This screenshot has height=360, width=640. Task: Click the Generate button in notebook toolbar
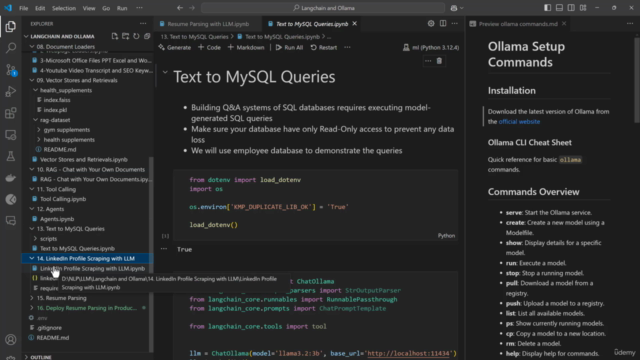(175, 47)
